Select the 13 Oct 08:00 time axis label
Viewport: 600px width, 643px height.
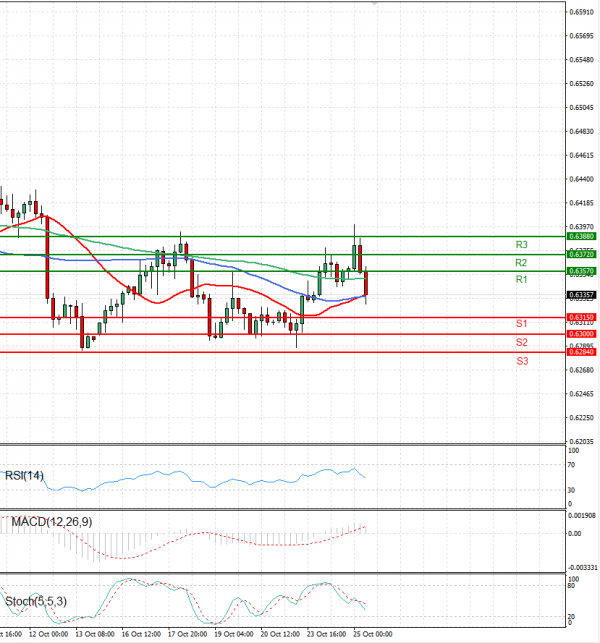pyautogui.click(x=95, y=634)
